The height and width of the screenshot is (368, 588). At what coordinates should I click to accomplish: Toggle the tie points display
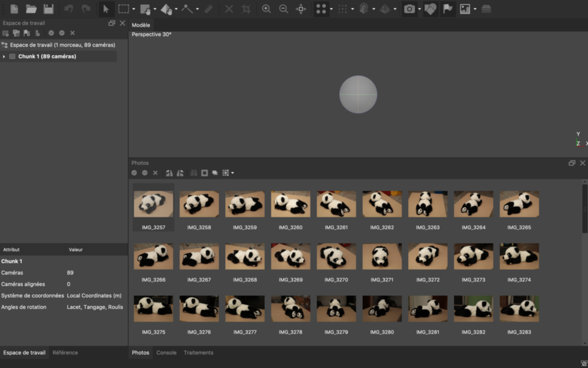click(x=321, y=9)
